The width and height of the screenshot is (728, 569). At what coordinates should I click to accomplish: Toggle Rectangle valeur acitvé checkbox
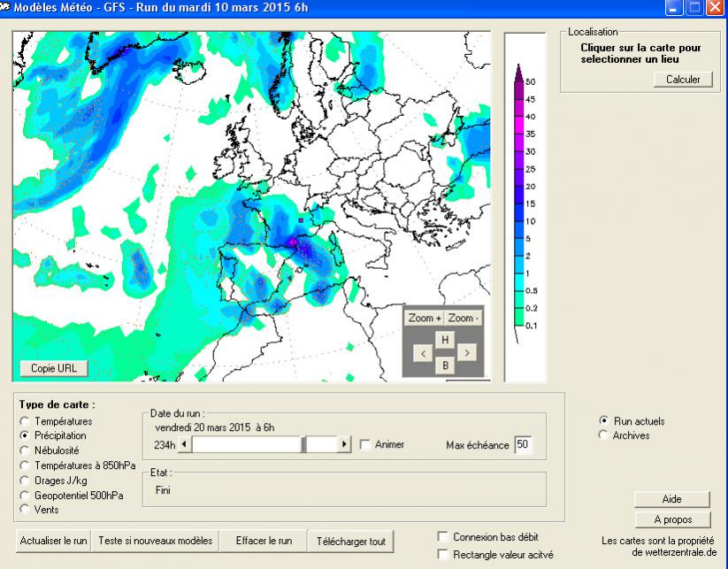pyautogui.click(x=443, y=555)
